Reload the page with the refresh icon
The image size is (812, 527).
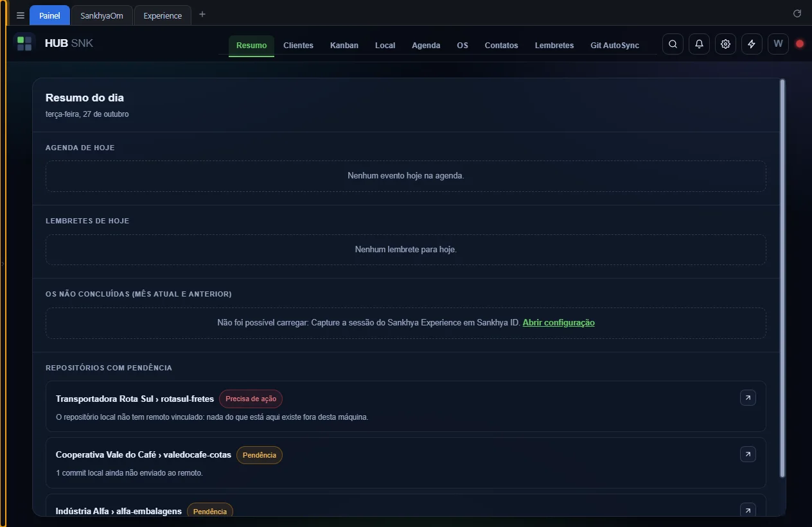point(797,13)
